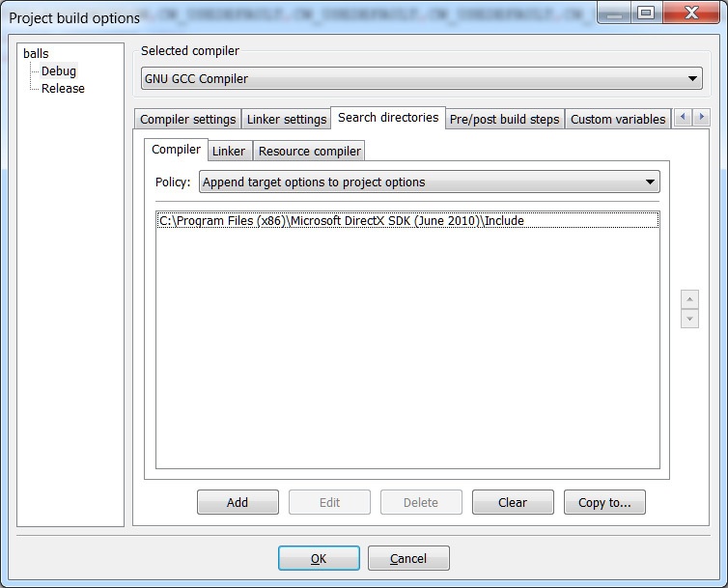Move directory entry down with arrow
This screenshot has height=588, width=728.
click(x=689, y=319)
